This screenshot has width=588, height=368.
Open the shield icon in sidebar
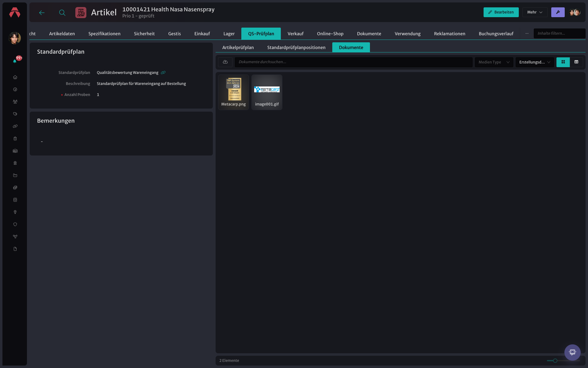click(15, 224)
